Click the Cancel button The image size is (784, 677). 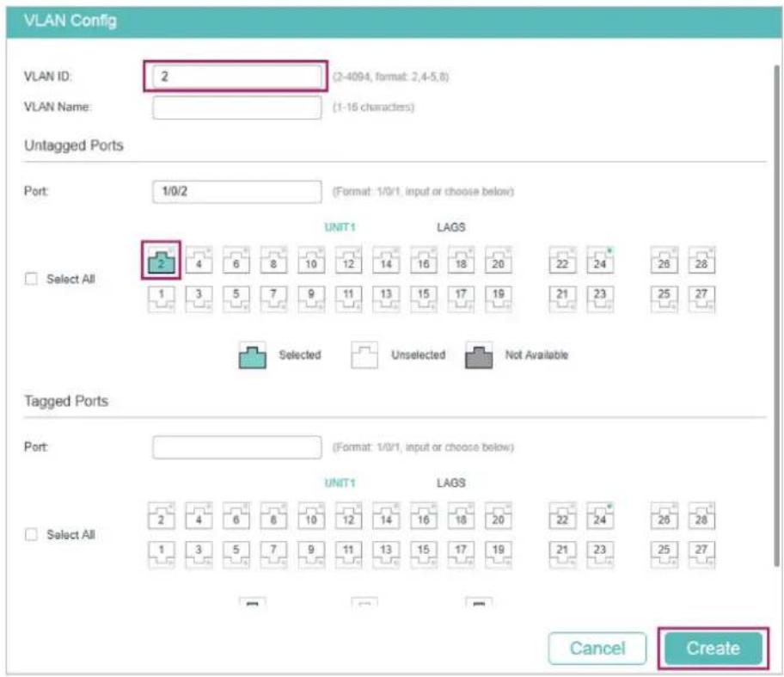(597, 648)
